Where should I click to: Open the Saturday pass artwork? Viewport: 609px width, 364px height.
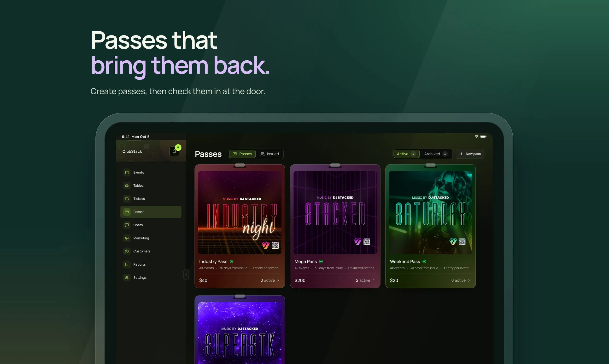coord(430,213)
